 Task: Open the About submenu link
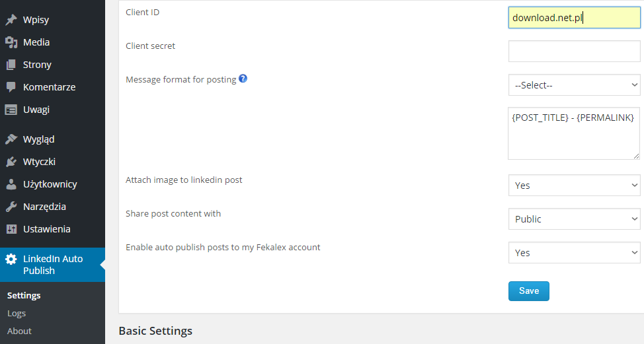19,331
